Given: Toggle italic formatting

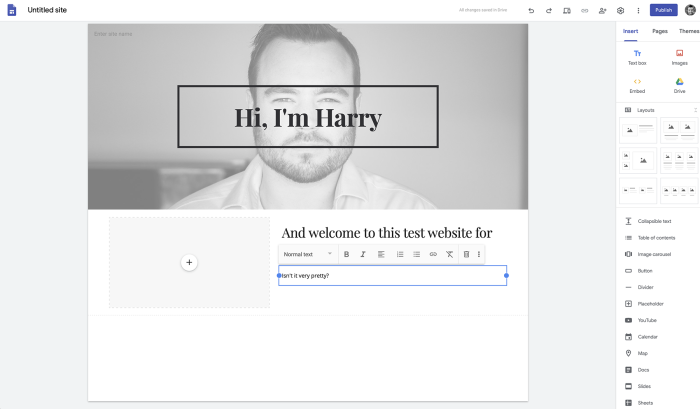Looking at the screenshot, I should point(363,254).
